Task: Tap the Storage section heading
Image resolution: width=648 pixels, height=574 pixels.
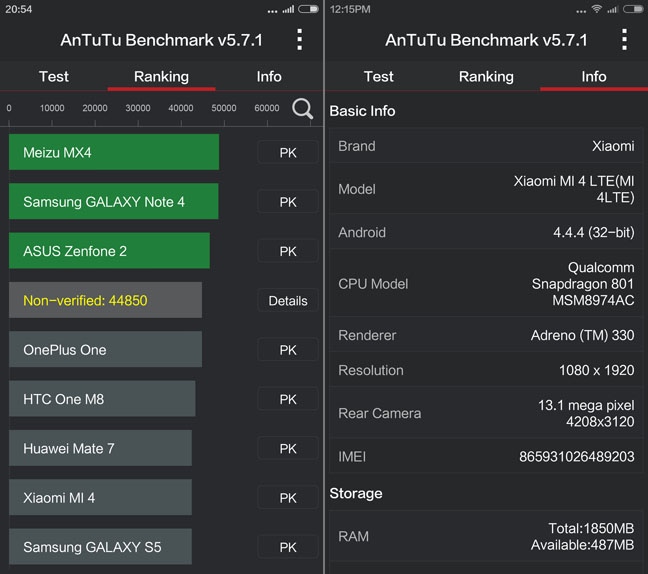Action: (356, 493)
